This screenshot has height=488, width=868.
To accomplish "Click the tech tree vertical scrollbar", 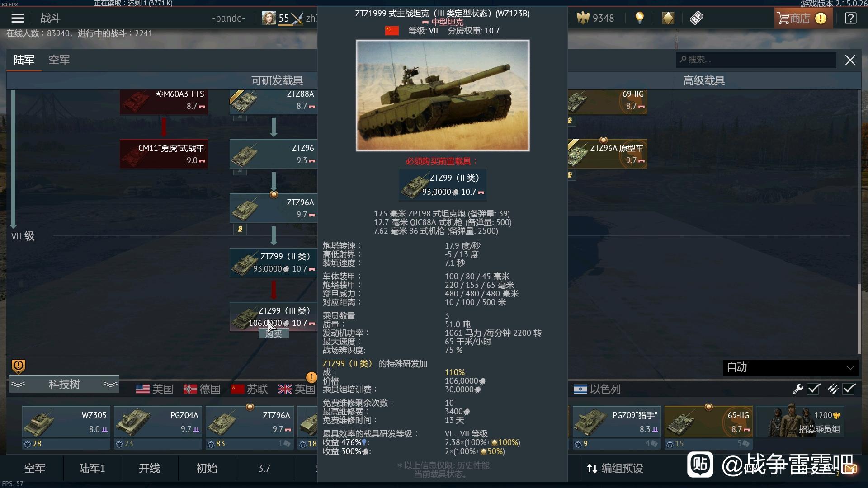I will coord(859,319).
